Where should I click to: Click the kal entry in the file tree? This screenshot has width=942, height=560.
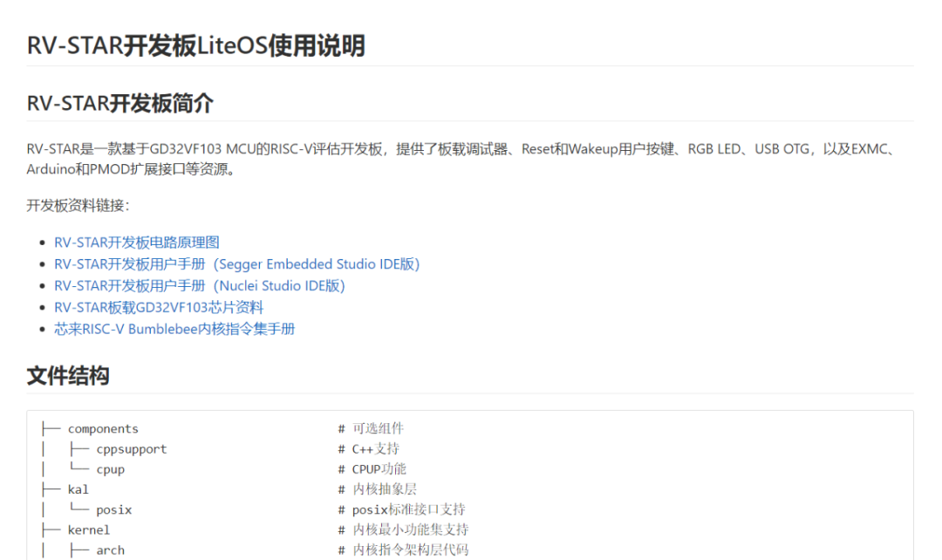78,489
